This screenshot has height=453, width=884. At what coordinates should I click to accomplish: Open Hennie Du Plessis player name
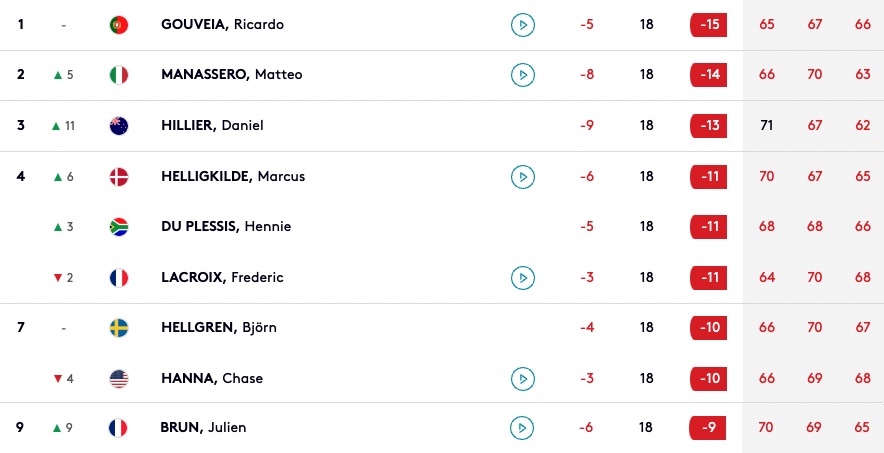[226, 226]
